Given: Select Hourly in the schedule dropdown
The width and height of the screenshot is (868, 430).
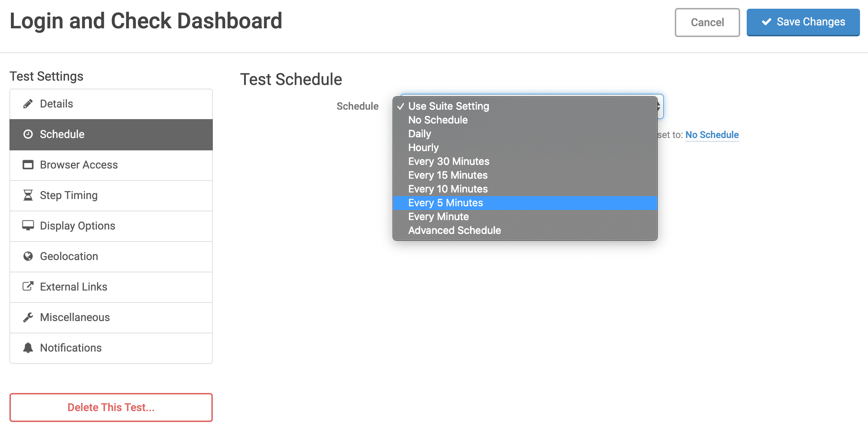Looking at the screenshot, I should [423, 147].
